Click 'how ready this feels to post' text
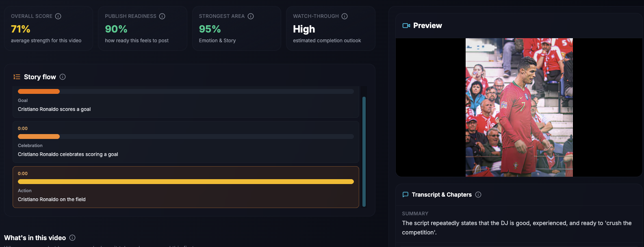 [x=137, y=41]
